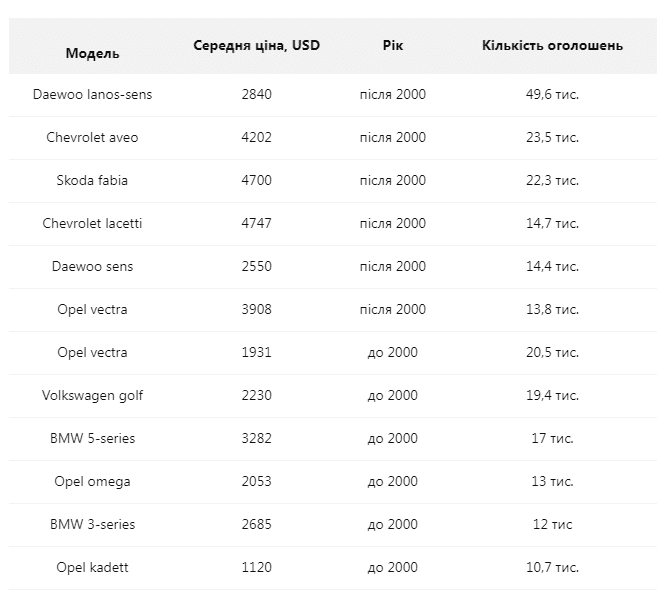Screen dimensions: 667x603
Task: Click the Skoda fabia row name
Action: pos(92,180)
